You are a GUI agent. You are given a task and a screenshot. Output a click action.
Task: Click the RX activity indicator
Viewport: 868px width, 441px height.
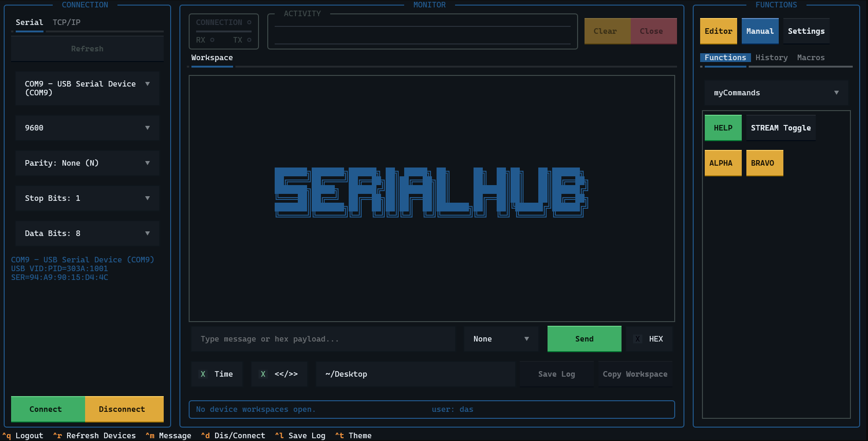click(205, 40)
